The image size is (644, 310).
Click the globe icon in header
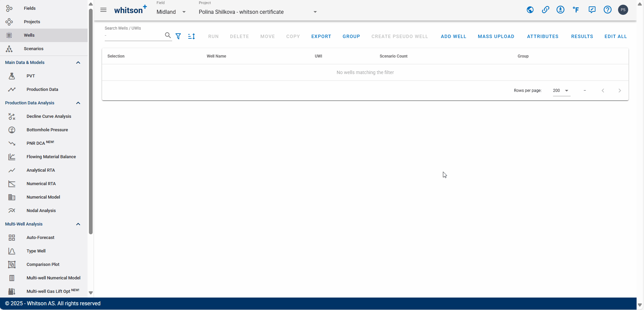530,10
